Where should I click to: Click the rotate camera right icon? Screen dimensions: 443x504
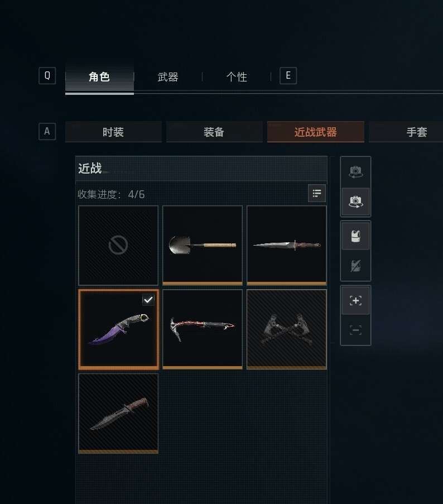[355, 202]
